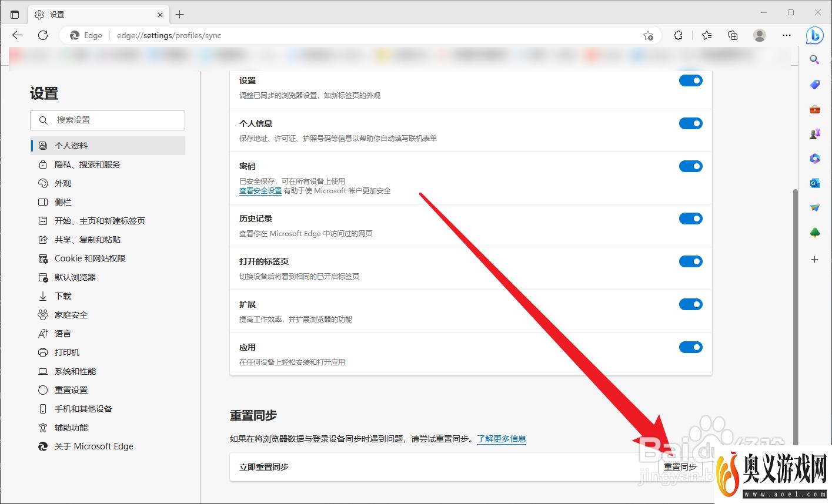Open the Collections icon

pos(733,35)
